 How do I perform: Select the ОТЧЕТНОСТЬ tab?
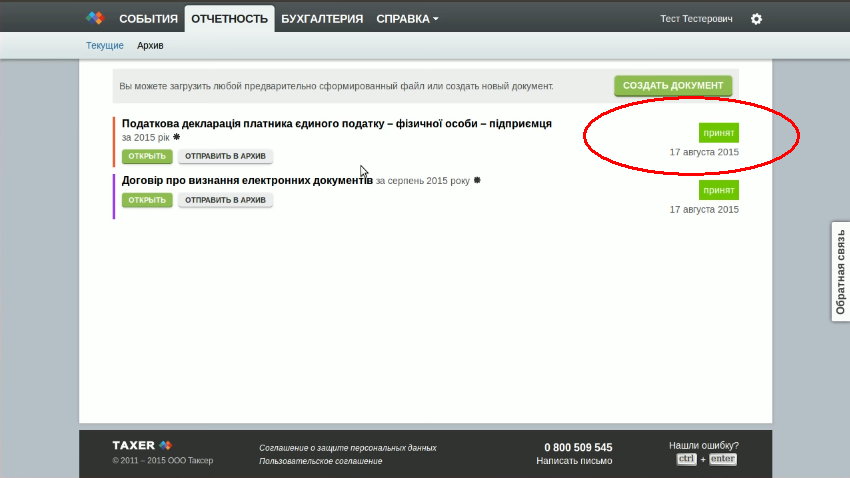click(x=229, y=19)
